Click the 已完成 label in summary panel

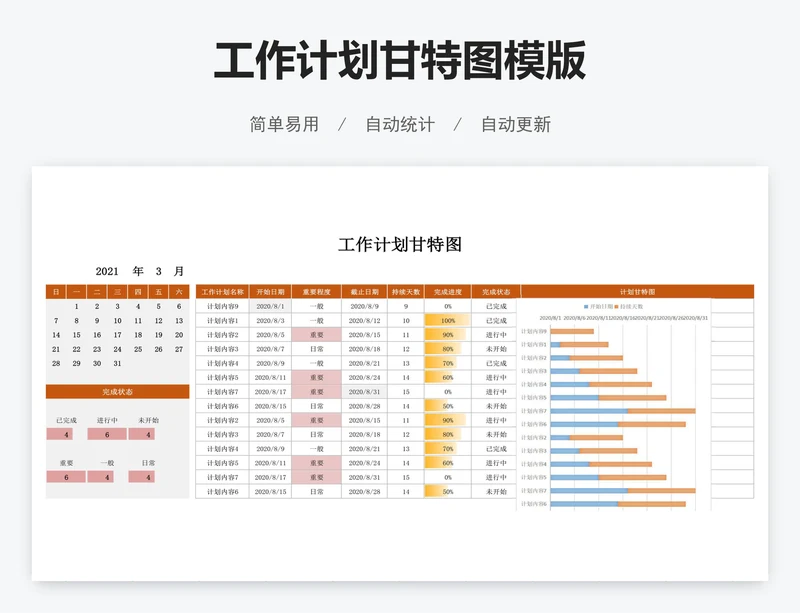[66, 420]
